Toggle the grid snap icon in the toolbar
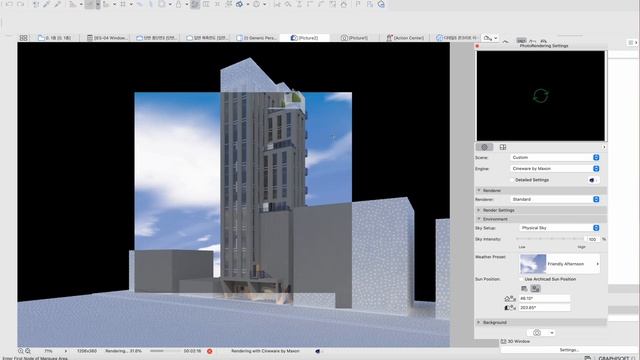Image resolution: width=640 pixels, height=360 pixels. pyautogui.click(x=122, y=4)
